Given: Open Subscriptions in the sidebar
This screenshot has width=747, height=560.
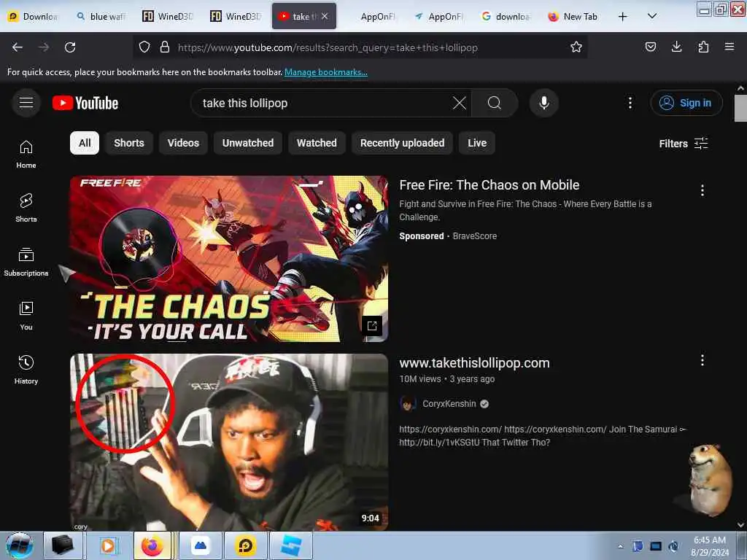Looking at the screenshot, I should point(26,262).
